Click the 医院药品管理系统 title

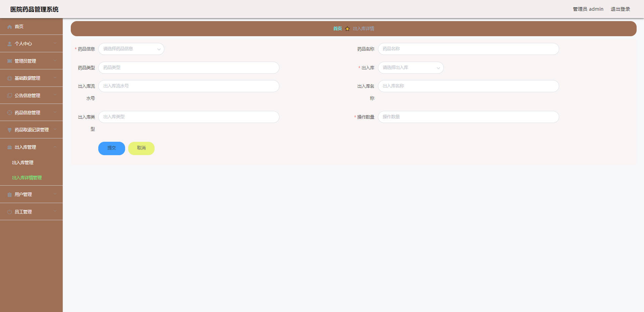point(34,9)
